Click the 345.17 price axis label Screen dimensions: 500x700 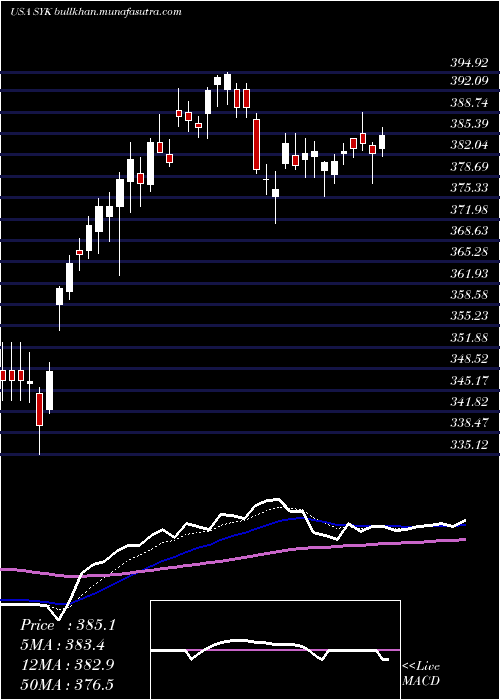pyautogui.click(x=468, y=381)
